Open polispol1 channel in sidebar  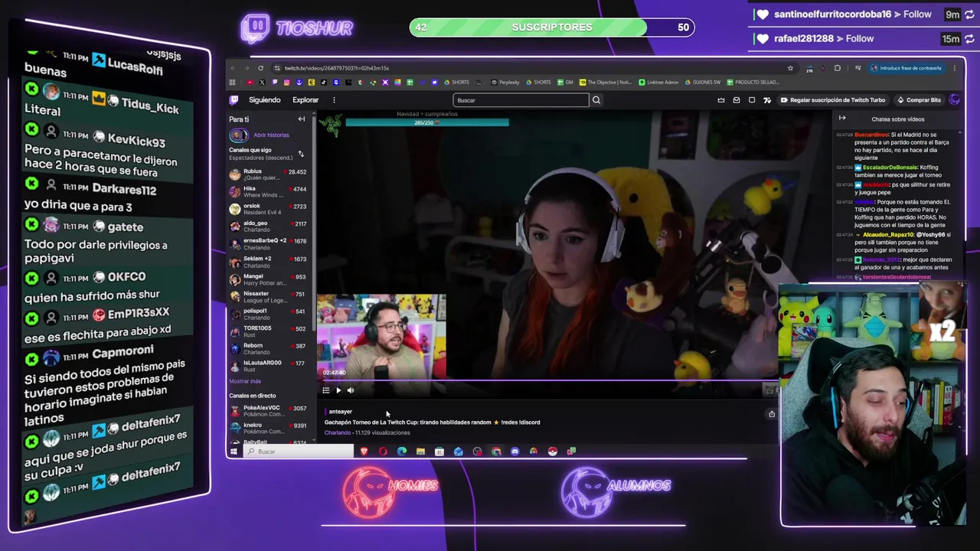point(268,314)
